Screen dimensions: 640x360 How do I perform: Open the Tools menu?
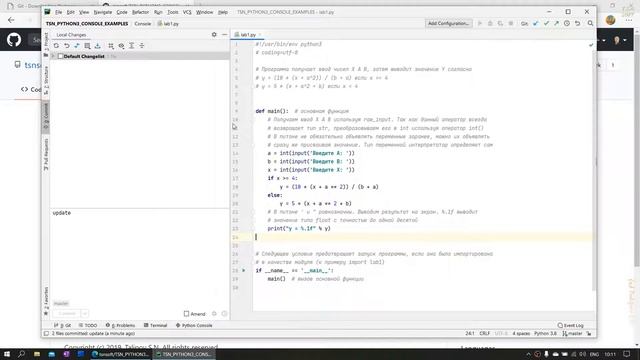[x=173, y=12]
